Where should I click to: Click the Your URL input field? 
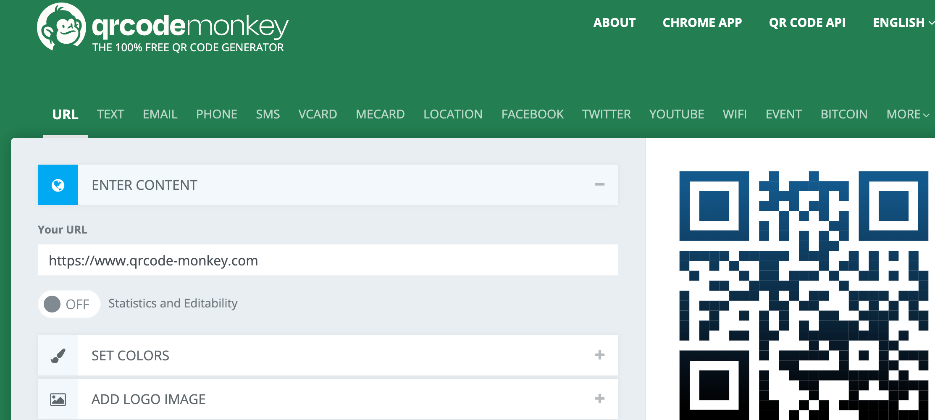[x=327, y=261]
